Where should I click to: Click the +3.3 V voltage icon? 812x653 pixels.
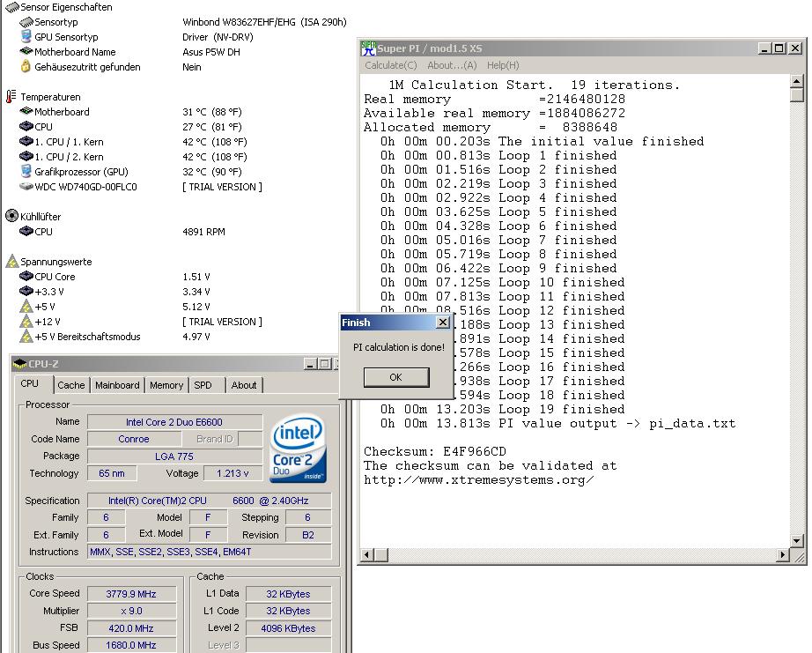(x=26, y=292)
